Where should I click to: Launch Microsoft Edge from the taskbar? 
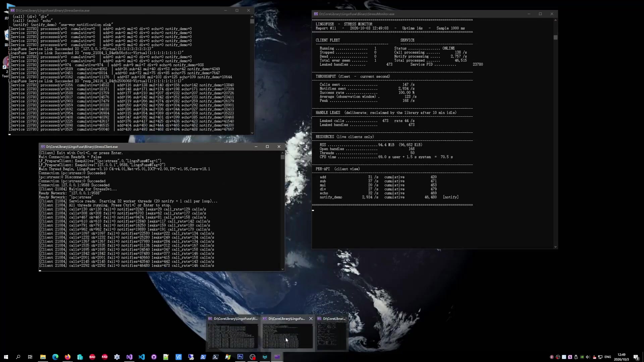(x=55, y=357)
